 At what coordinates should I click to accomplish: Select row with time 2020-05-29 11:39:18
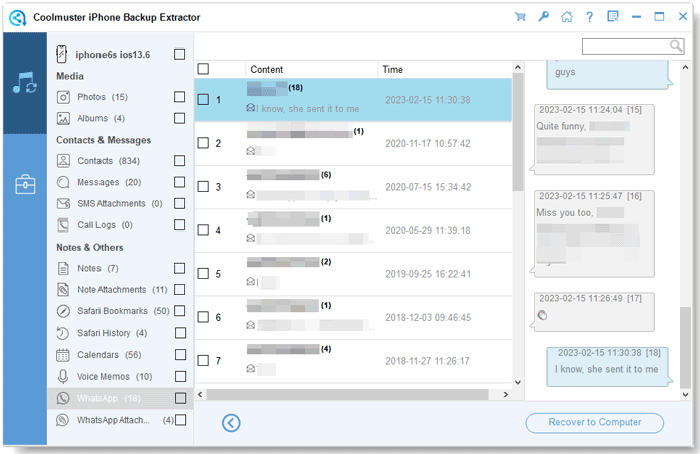click(x=353, y=230)
